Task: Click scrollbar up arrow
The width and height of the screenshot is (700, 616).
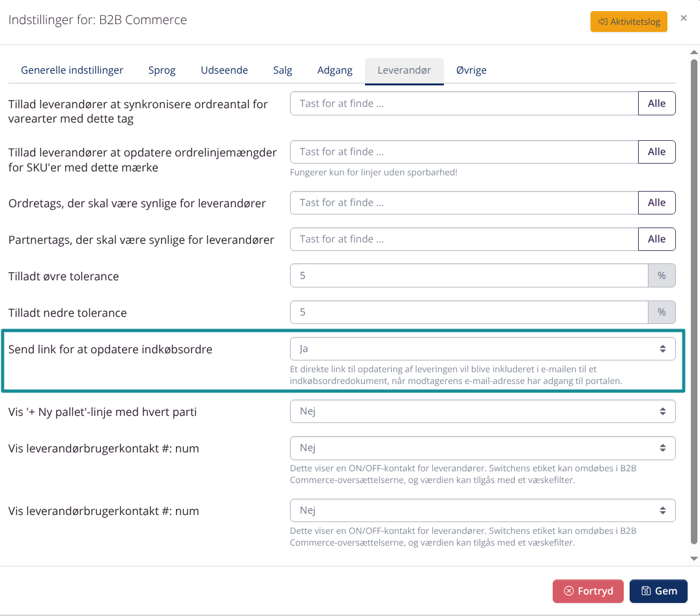Action: coord(693,52)
